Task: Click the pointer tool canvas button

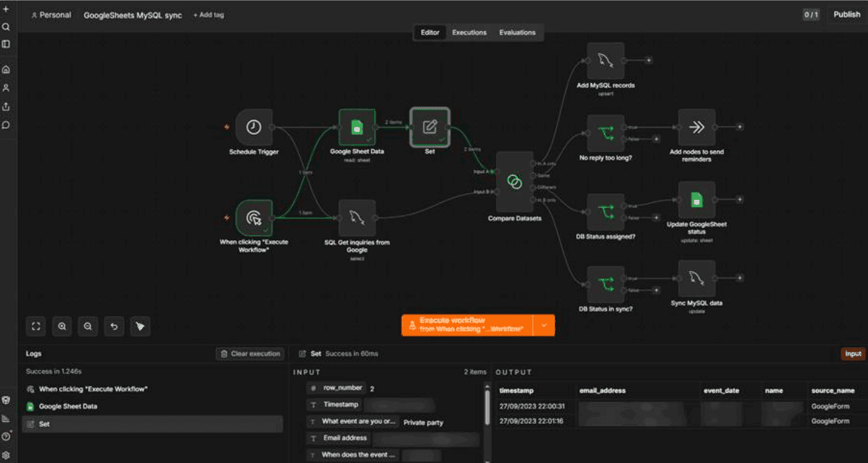Action: (x=140, y=326)
